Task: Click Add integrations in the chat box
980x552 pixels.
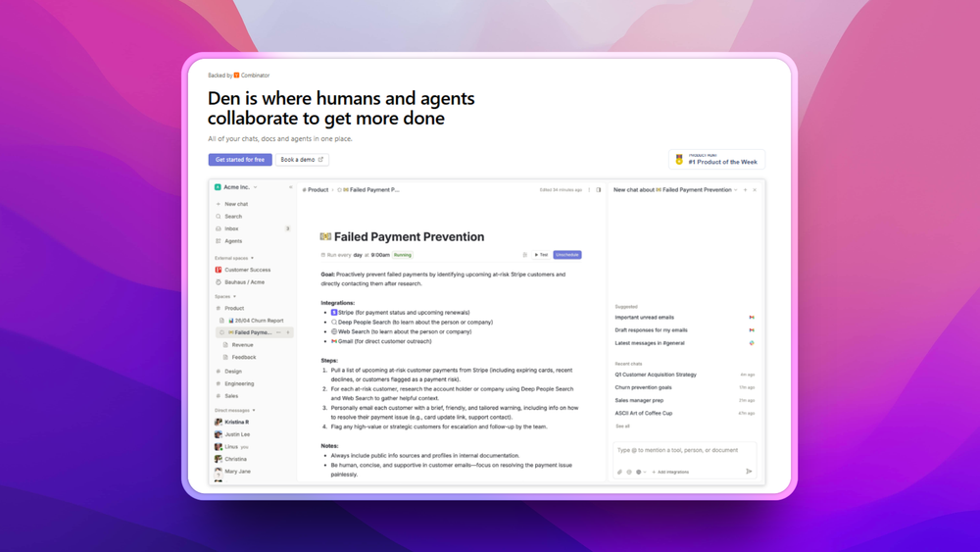Action: pyautogui.click(x=670, y=472)
